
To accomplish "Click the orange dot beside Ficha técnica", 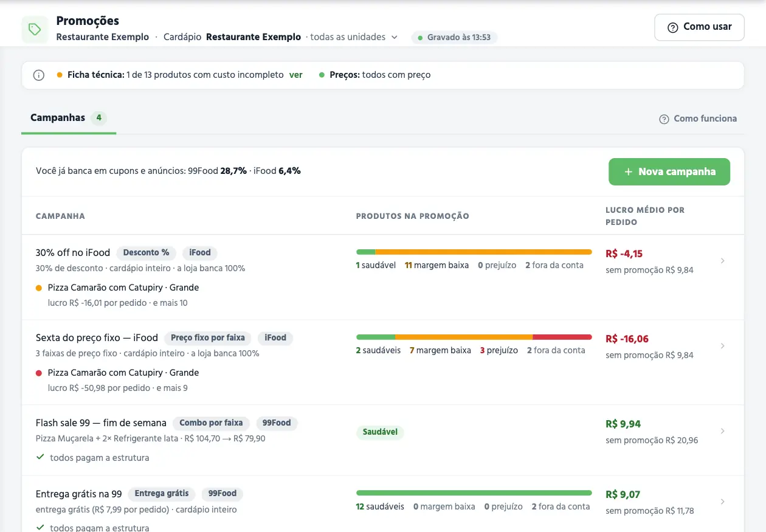I will tap(60, 75).
